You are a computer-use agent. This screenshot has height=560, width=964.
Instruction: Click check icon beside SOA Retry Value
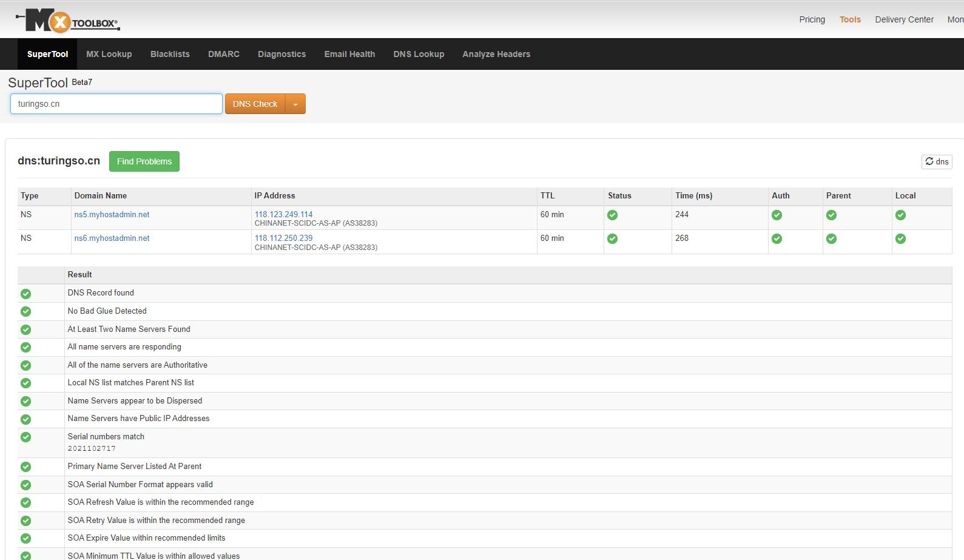coord(25,521)
